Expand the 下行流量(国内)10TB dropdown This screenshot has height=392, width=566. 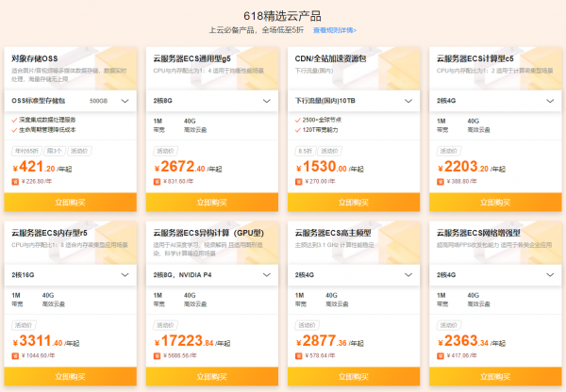pyautogui.click(x=349, y=100)
